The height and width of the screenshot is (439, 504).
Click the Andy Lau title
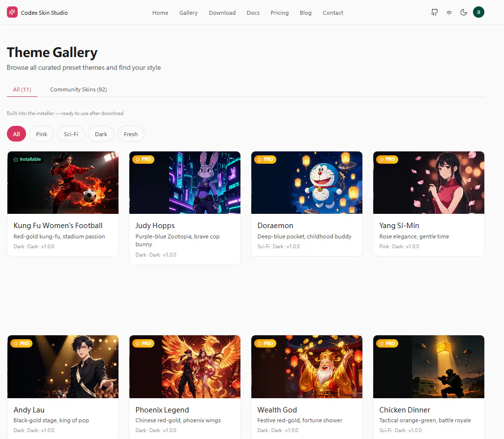(x=29, y=410)
